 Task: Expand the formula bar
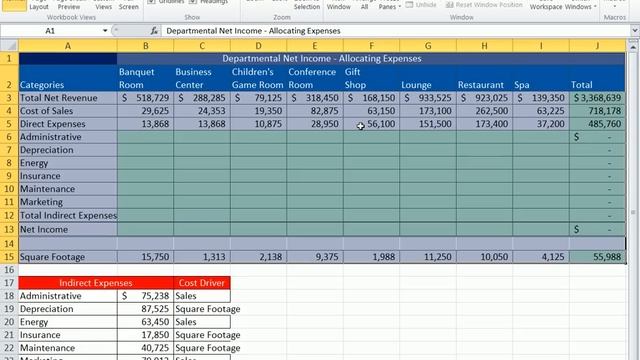635,31
